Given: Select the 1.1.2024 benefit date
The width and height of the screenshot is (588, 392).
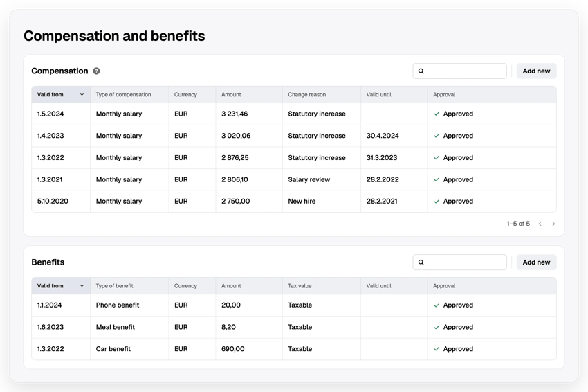Looking at the screenshot, I should pos(49,305).
